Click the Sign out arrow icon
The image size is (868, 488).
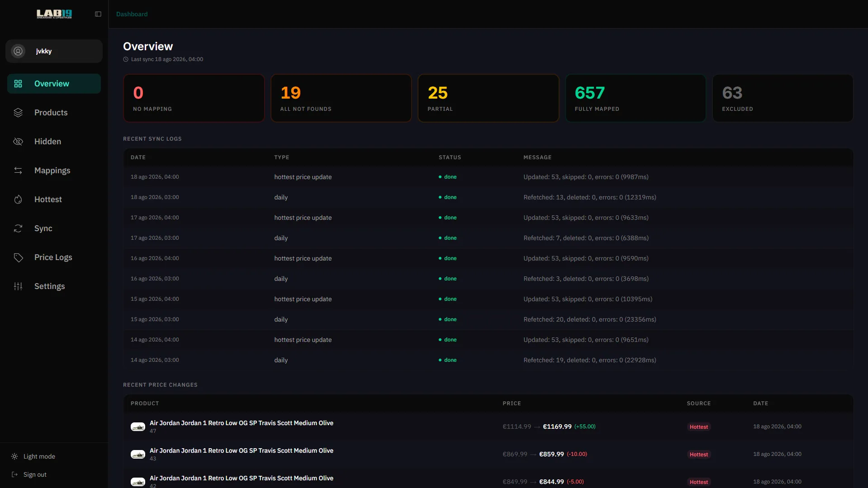click(14, 474)
